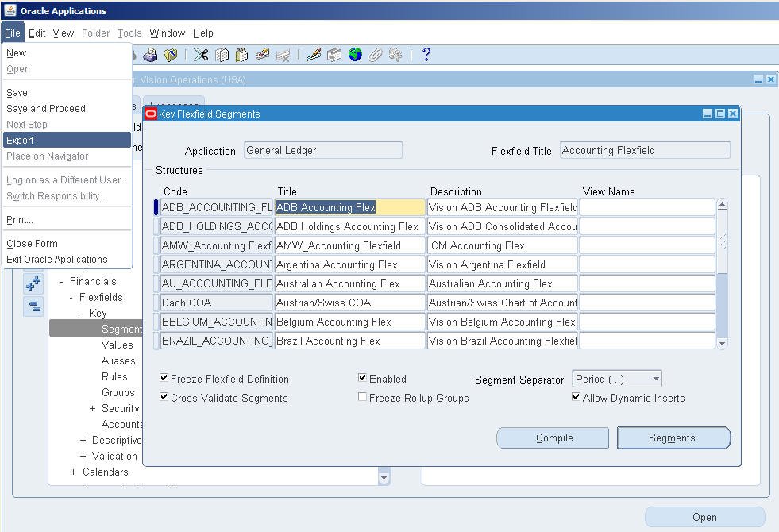This screenshot has width=779, height=532.
Task: Toggle the Enabled checkbox
Action: 363,378
